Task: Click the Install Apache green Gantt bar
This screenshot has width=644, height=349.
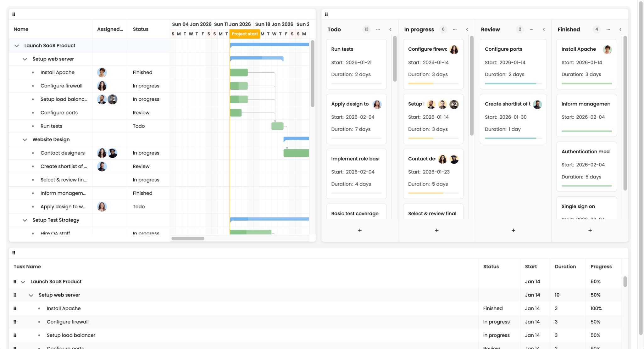Action: pos(239,73)
